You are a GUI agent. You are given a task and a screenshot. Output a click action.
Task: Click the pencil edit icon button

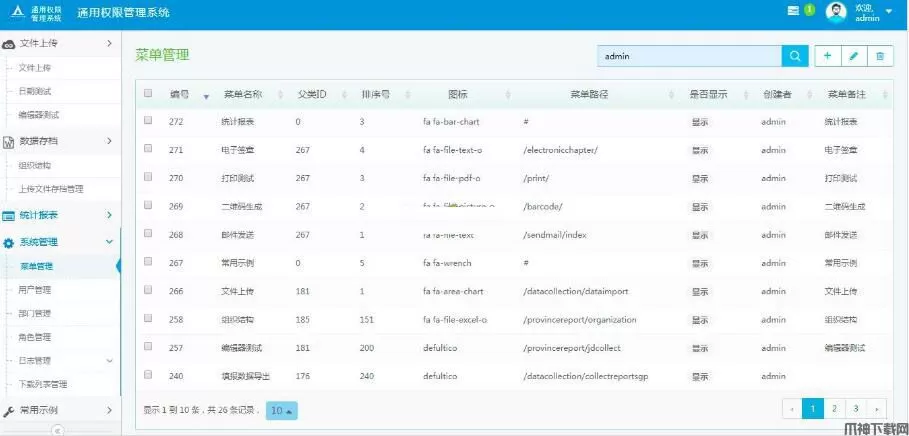point(853,57)
